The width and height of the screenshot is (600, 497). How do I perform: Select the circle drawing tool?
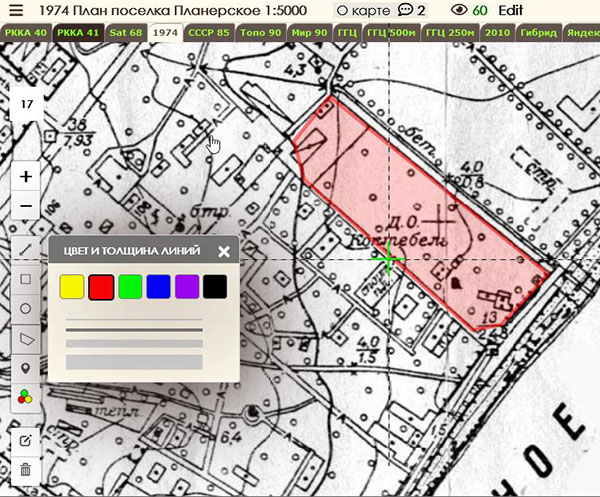(x=26, y=309)
